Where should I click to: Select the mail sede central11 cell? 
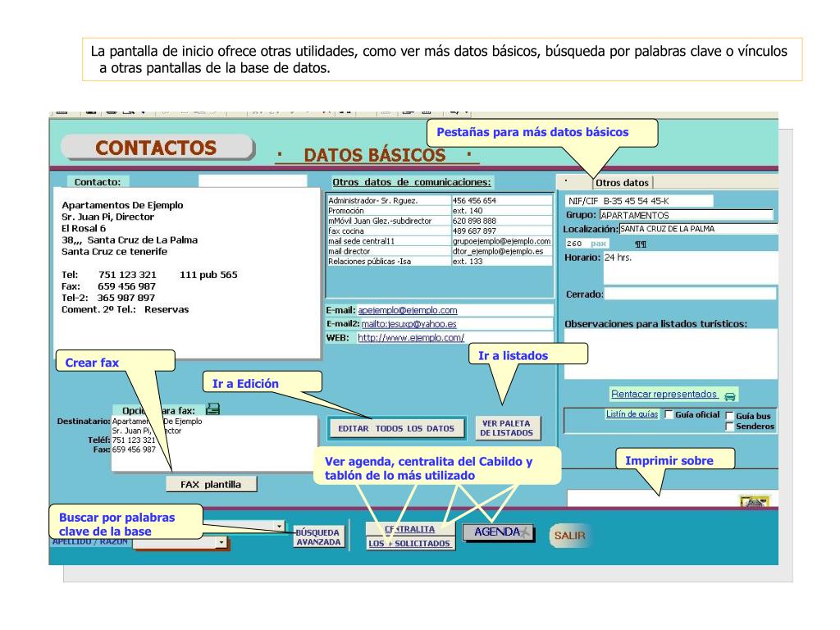tap(389, 242)
